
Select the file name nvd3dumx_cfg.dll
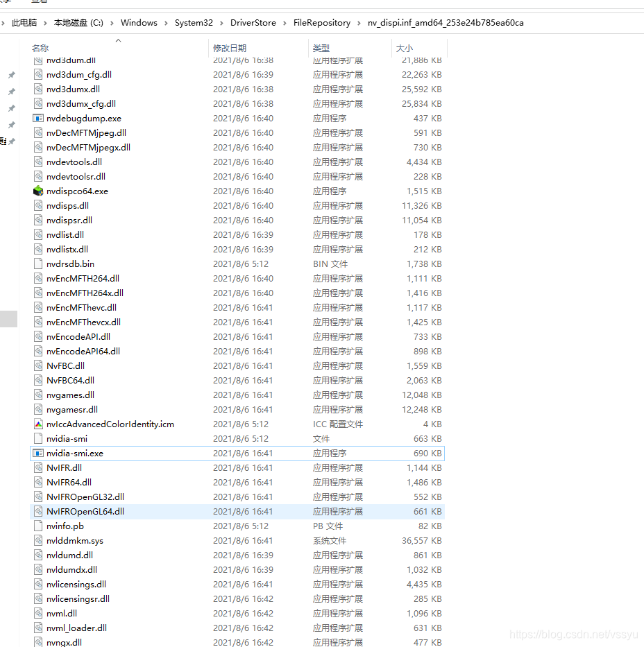(81, 104)
